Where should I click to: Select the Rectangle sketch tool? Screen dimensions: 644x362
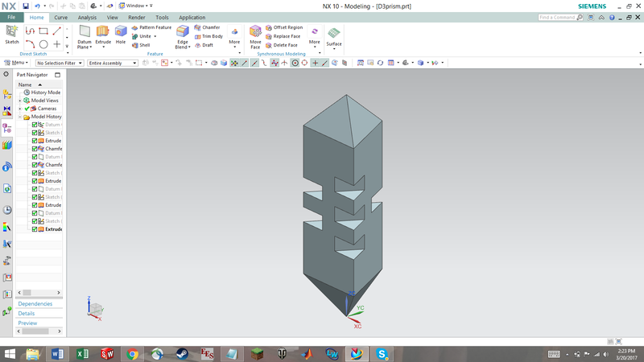pos(43,31)
